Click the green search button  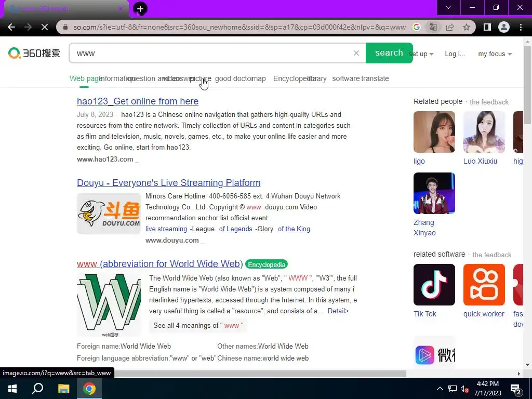click(x=389, y=53)
